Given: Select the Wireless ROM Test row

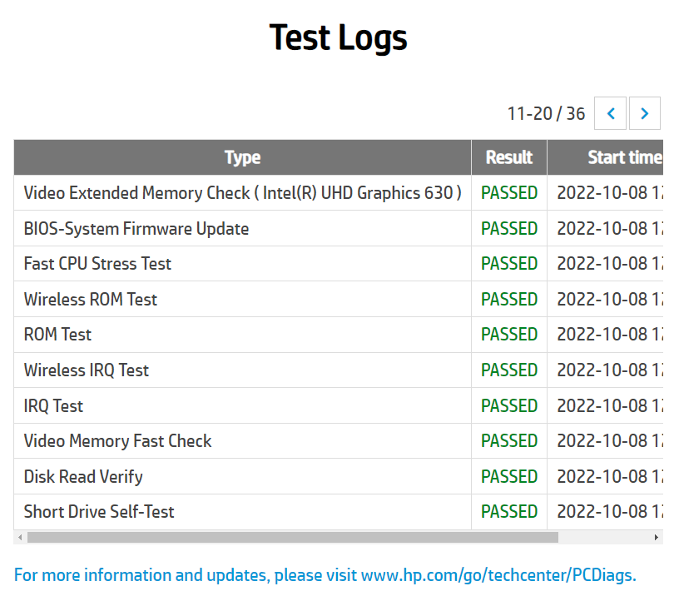Looking at the screenshot, I should pyautogui.click(x=339, y=300).
